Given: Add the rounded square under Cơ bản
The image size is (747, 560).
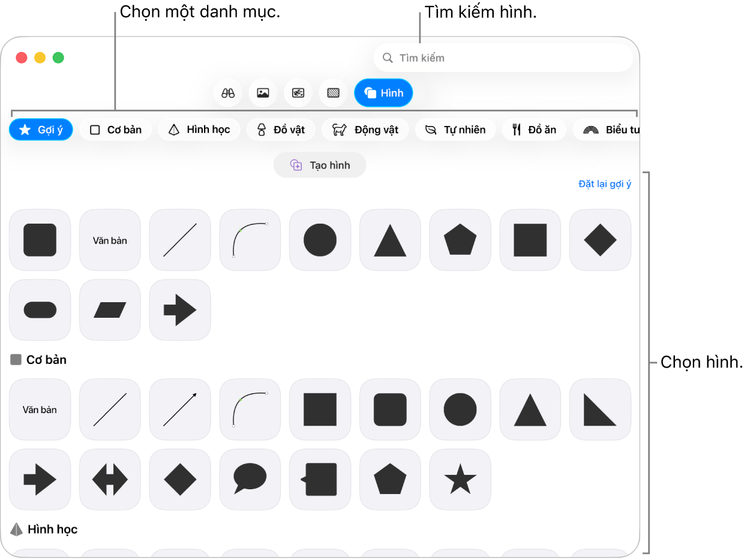Looking at the screenshot, I should click(x=390, y=410).
